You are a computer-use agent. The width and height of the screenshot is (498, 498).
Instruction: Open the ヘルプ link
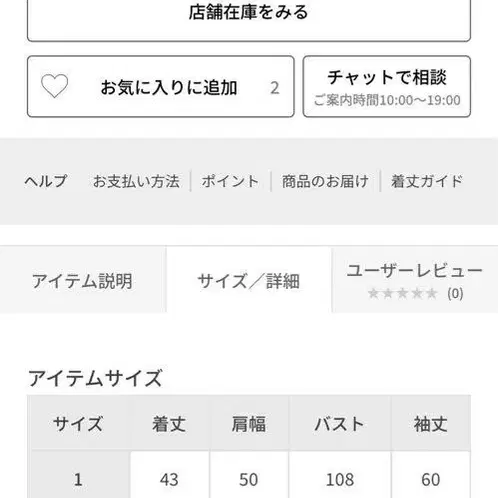(46, 181)
